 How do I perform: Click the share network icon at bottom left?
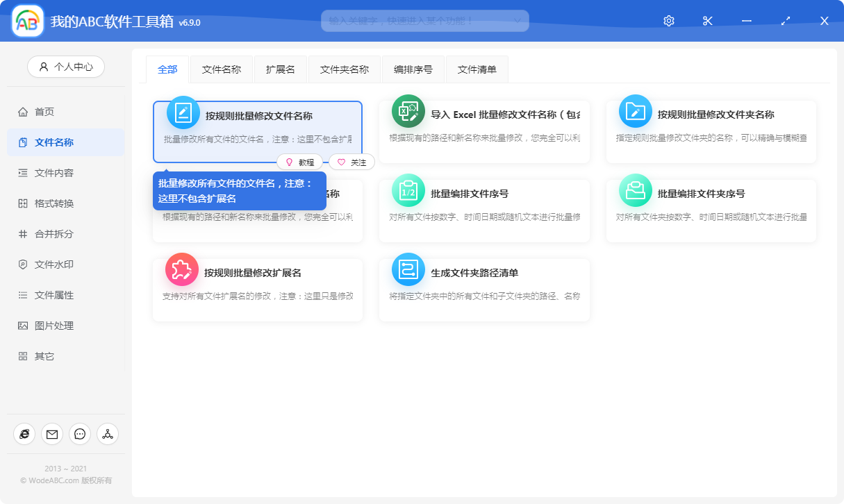point(108,433)
